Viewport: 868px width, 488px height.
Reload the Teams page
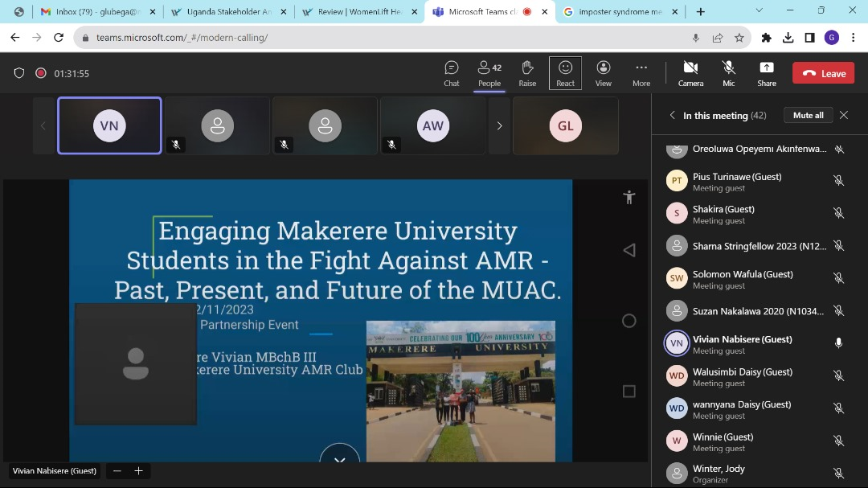(x=59, y=38)
